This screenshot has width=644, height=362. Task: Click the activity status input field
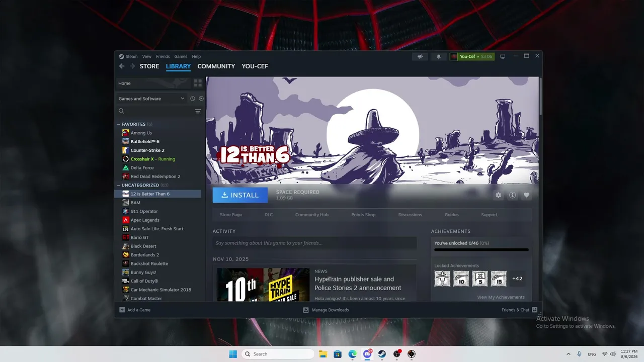[314, 243]
